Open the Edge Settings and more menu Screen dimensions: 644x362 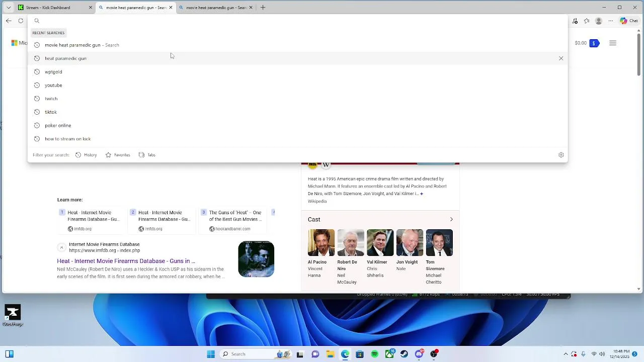coord(611,21)
